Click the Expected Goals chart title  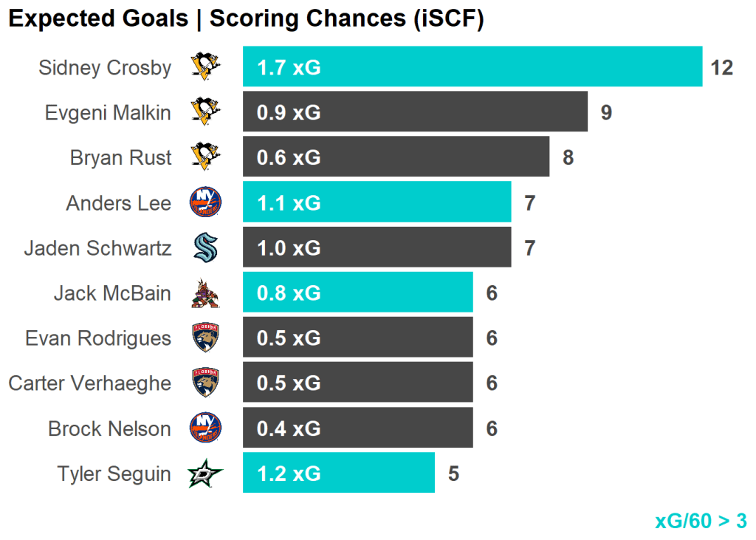point(246,19)
